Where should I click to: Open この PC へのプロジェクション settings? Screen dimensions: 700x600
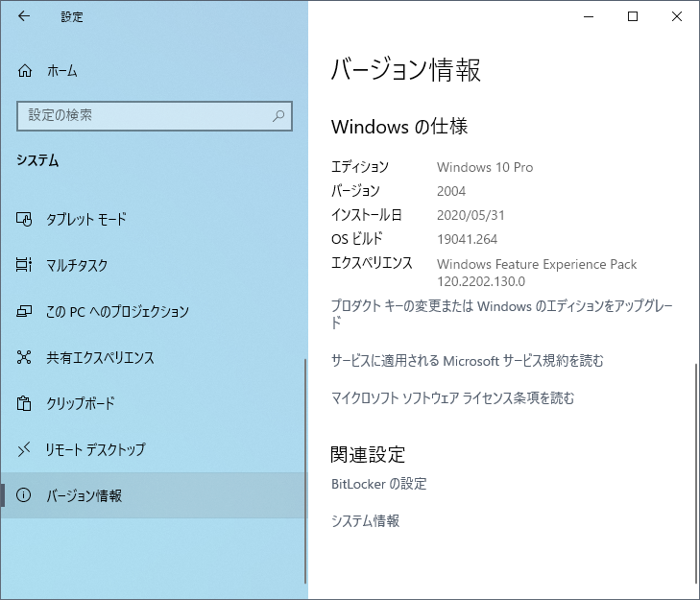point(154,311)
